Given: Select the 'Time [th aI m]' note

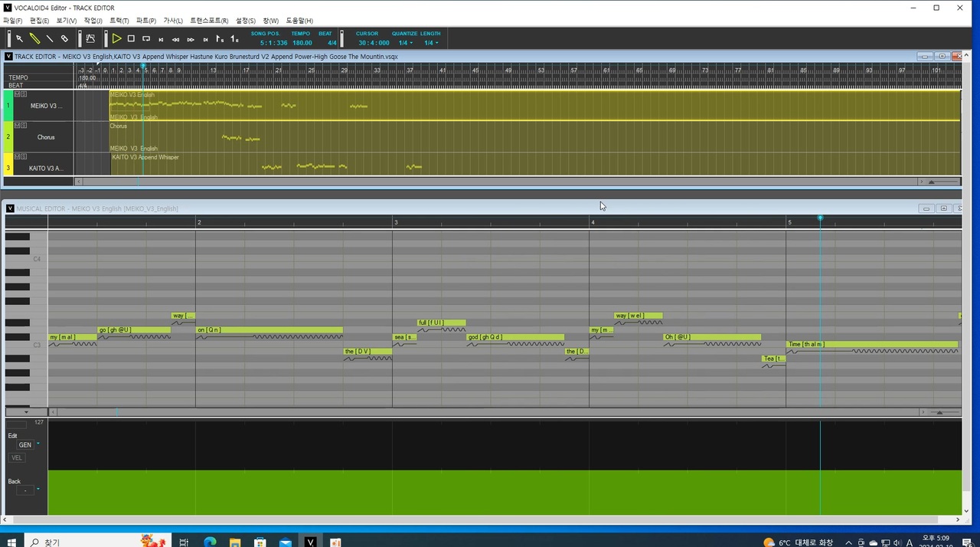Looking at the screenshot, I should point(872,344).
